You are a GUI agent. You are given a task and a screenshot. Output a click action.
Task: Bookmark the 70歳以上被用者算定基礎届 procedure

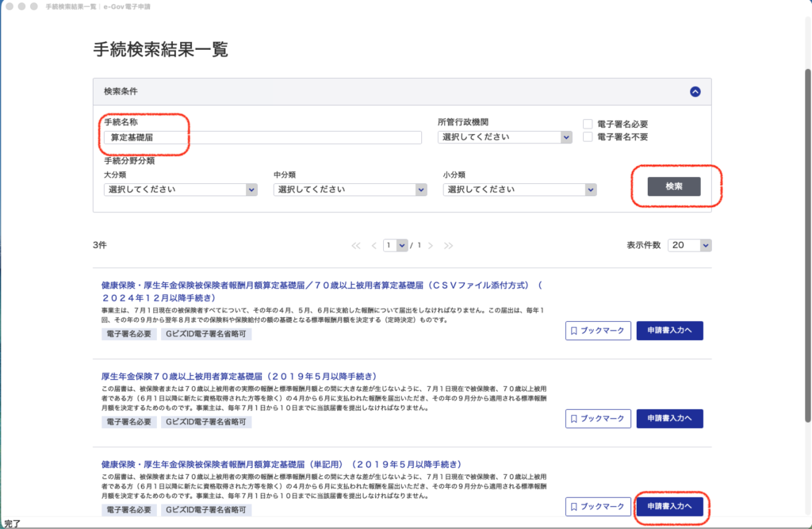point(598,419)
